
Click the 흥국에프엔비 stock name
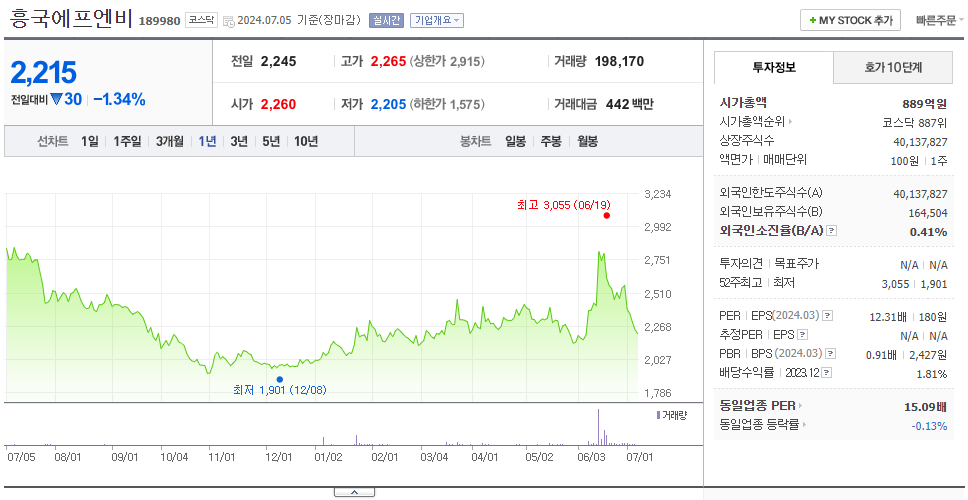tap(71, 19)
